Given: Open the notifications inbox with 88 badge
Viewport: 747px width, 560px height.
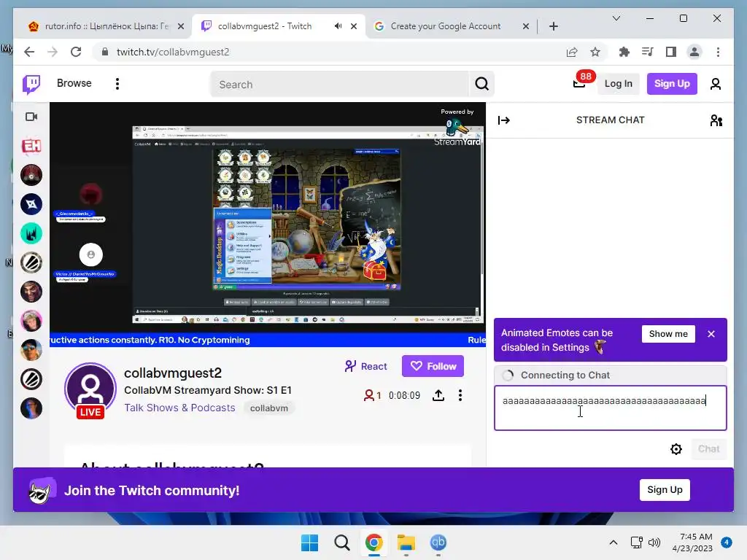Looking at the screenshot, I should pyautogui.click(x=579, y=84).
